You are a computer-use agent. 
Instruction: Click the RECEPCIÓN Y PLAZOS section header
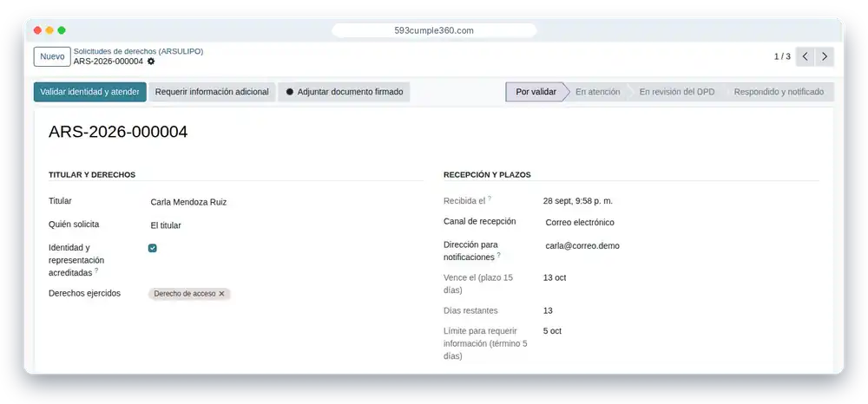(487, 174)
